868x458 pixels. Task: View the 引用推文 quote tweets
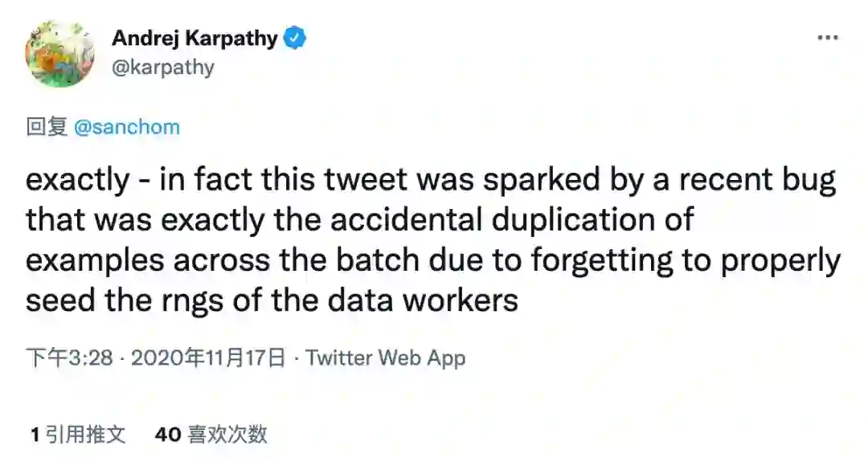click(85, 435)
